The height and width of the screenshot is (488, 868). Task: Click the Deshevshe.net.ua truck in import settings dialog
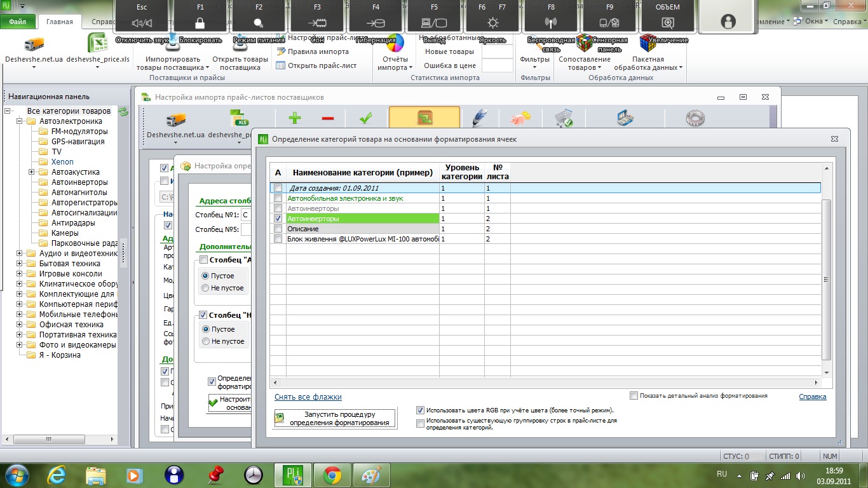pos(175,119)
